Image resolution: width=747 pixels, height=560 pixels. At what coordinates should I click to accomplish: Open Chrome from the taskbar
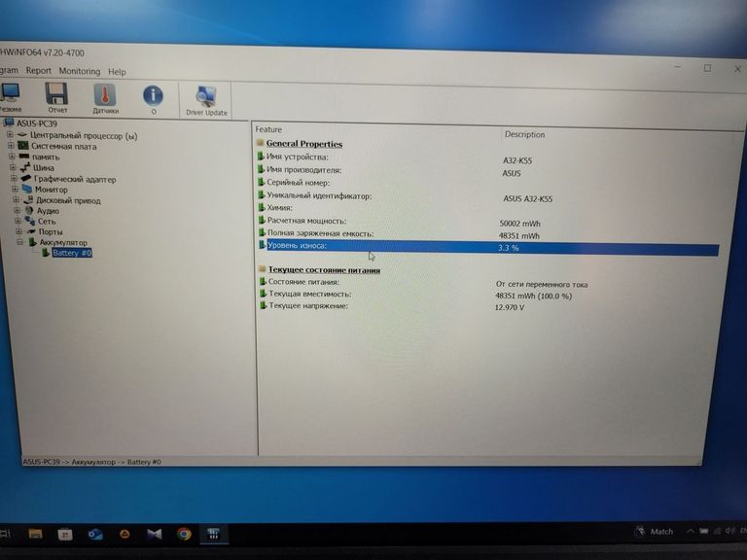coord(184,533)
